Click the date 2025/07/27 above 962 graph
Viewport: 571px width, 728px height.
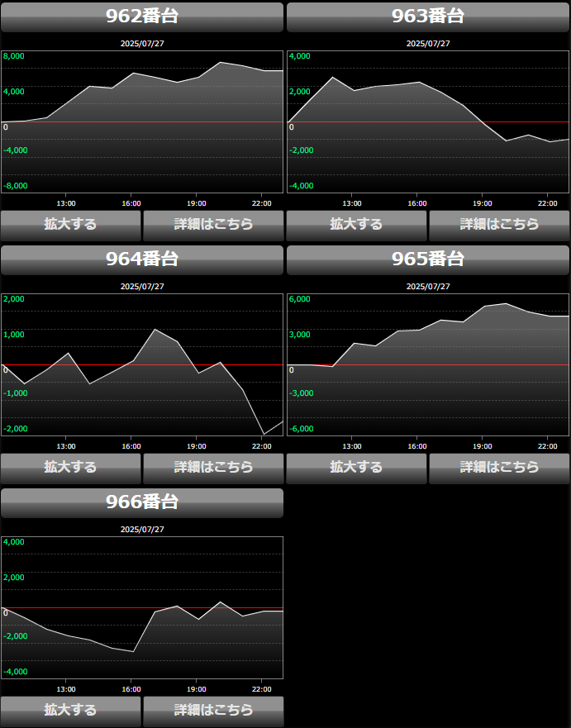pyautogui.click(x=142, y=44)
